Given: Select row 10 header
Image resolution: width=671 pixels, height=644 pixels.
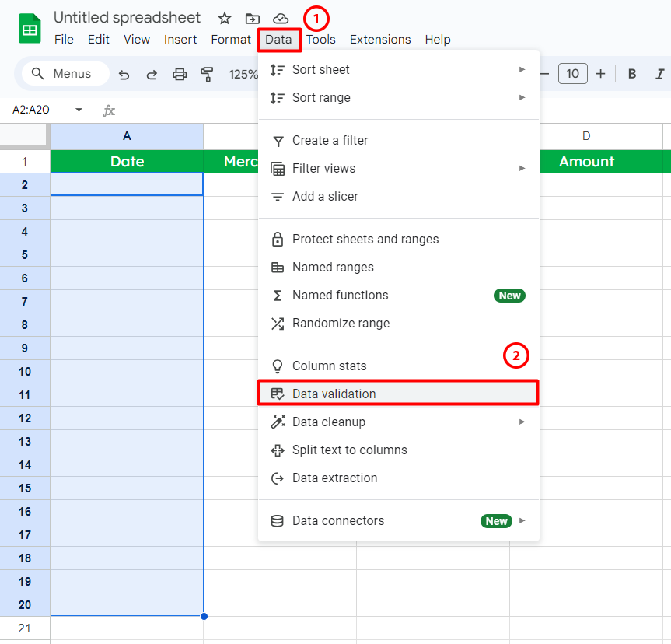Looking at the screenshot, I should click(x=25, y=372).
